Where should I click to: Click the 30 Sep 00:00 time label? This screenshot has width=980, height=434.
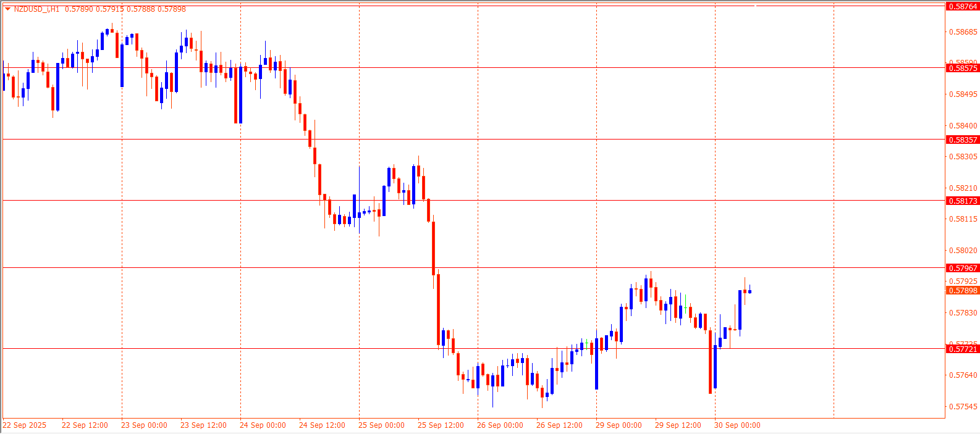737,425
